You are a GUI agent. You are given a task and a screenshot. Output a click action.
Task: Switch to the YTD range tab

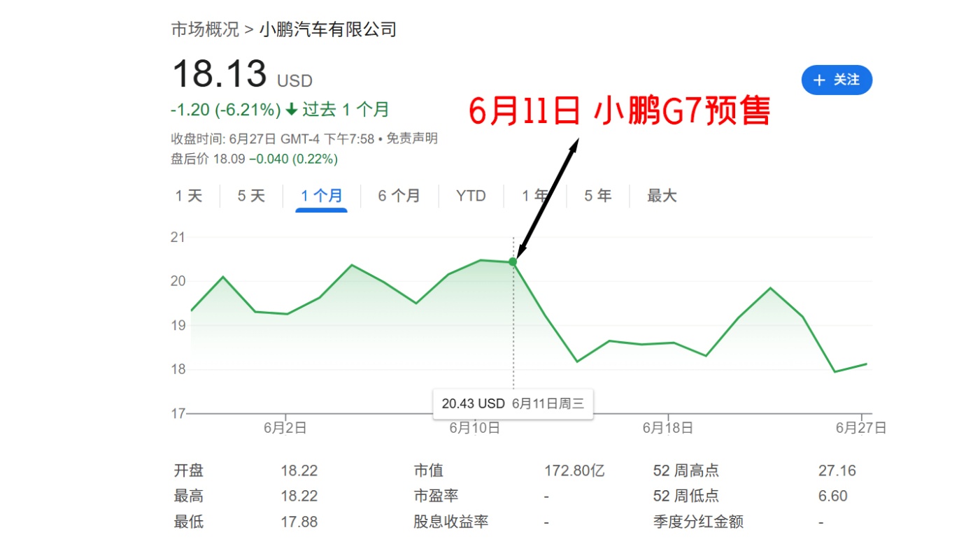[x=471, y=196]
